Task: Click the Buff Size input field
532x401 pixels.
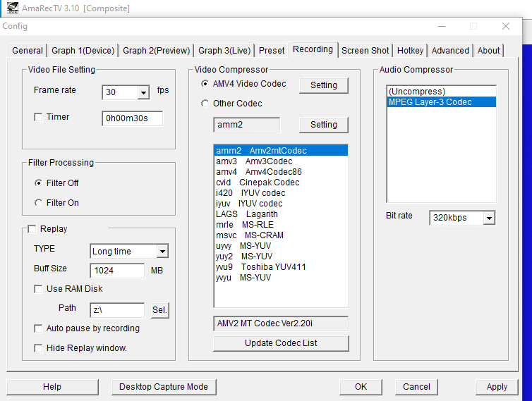Action: click(117, 271)
